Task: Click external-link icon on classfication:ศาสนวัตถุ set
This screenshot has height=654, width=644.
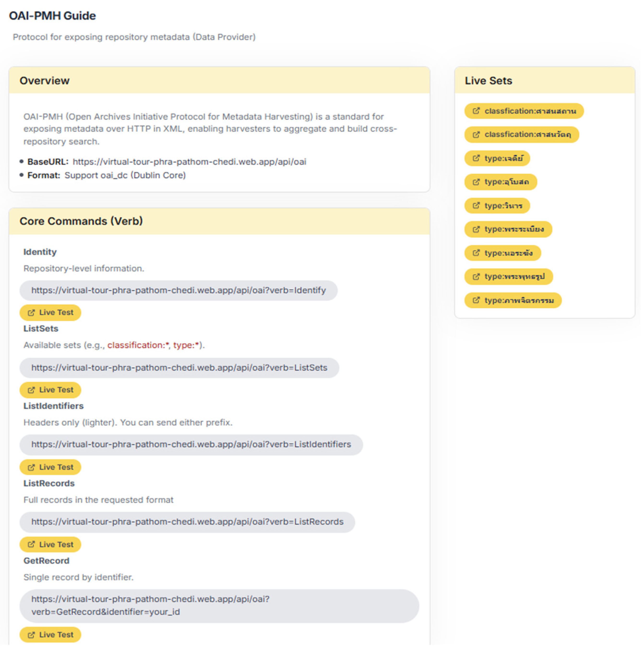Action: pyautogui.click(x=476, y=134)
